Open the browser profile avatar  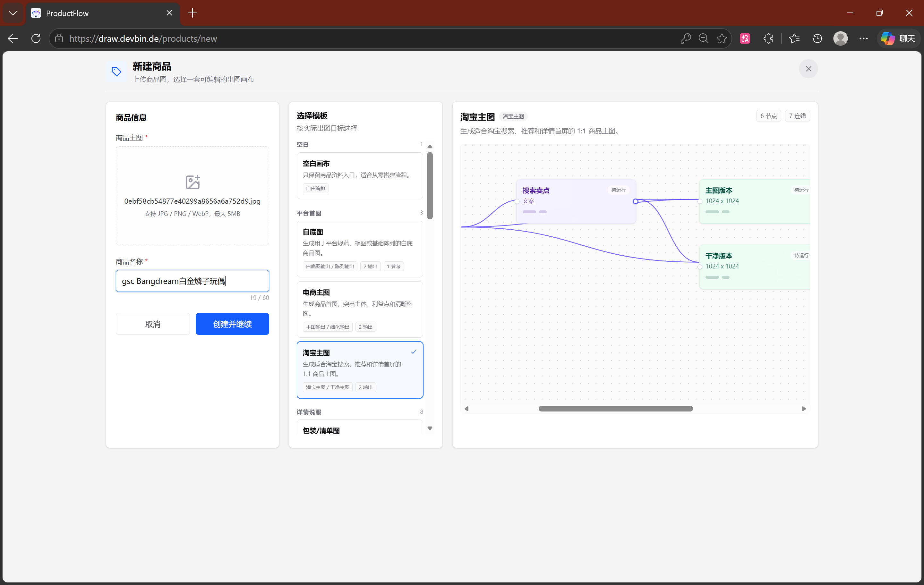coord(840,38)
